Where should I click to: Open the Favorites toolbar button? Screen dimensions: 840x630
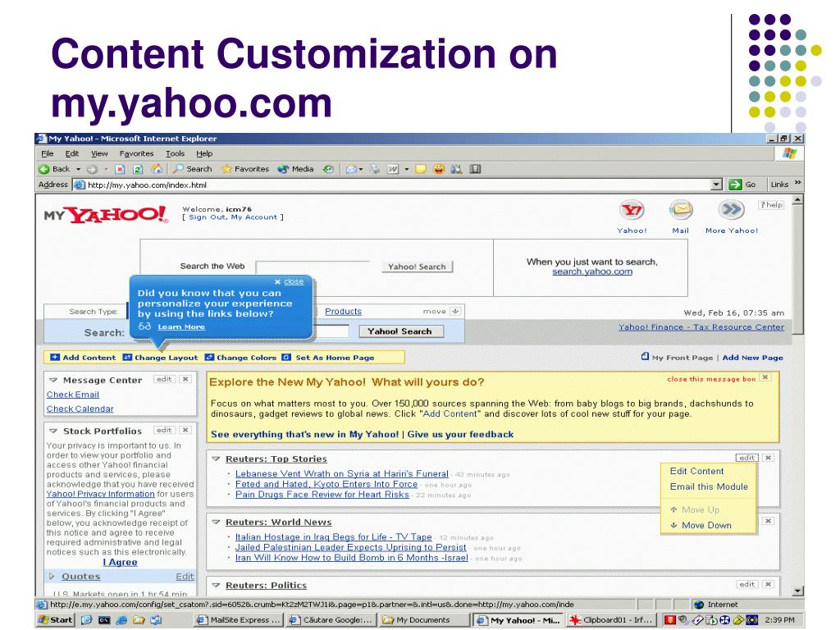(x=245, y=169)
